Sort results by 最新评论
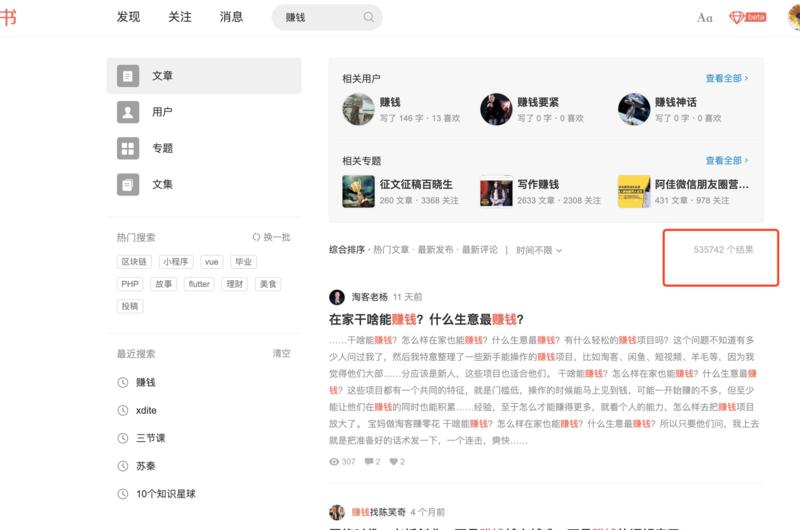The width and height of the screenshot is (800, 530). 480,250
